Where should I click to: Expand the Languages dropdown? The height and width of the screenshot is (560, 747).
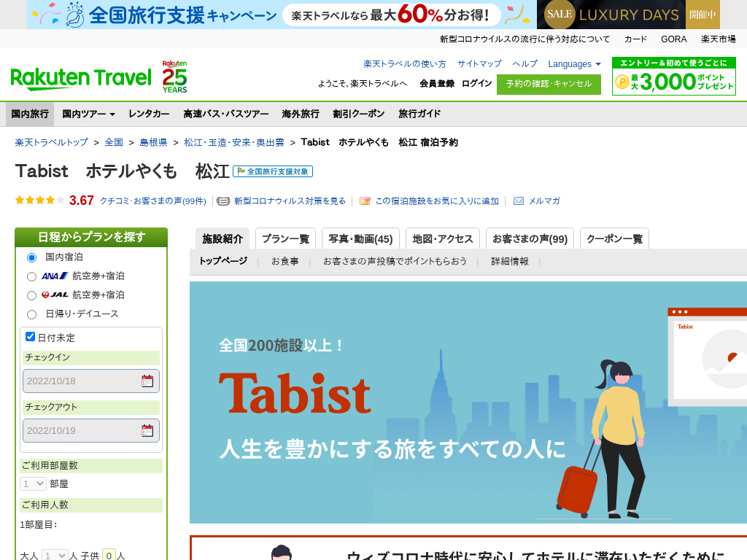(574, 64)
